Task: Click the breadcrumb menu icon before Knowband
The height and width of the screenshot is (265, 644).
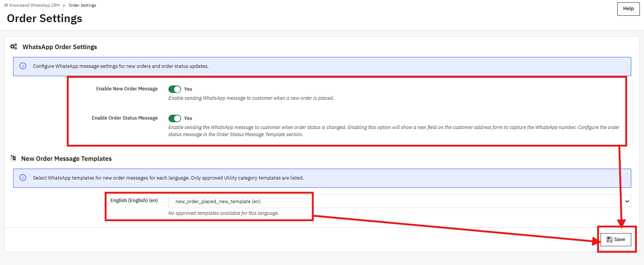Action: tap(6, 5)
